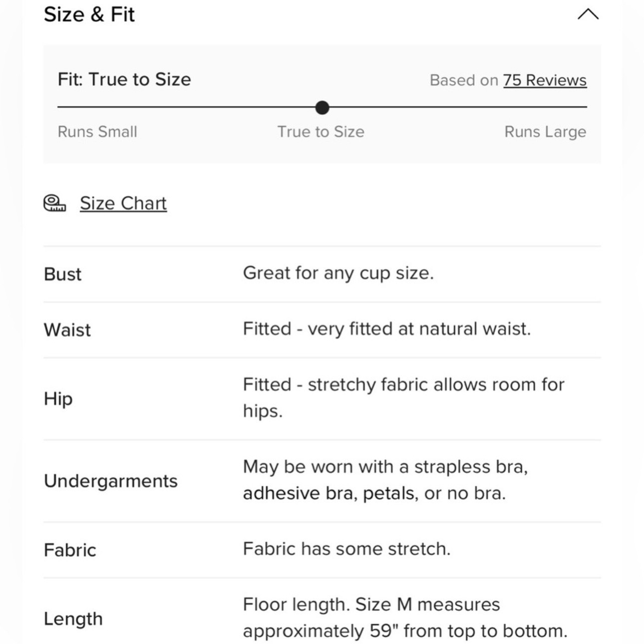The width and height of the screenshot is (644, 644).
Task: Click the Runs Large label
Action: 545,132
